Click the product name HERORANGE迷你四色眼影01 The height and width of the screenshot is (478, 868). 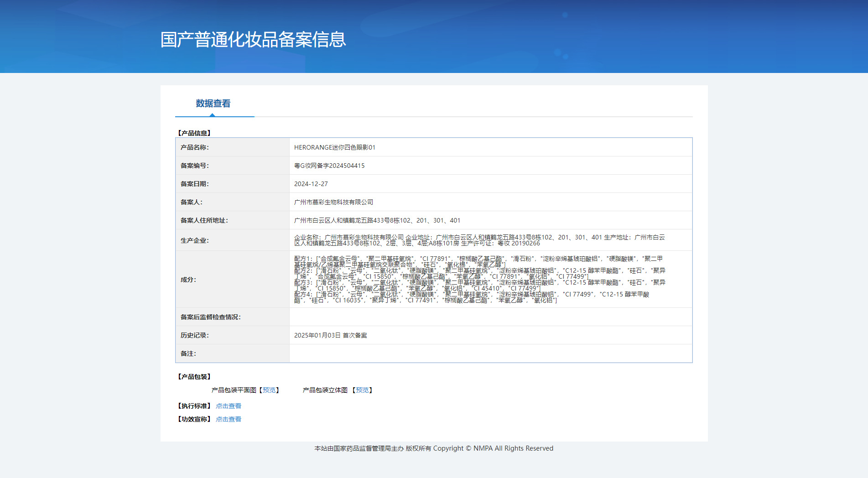click(334, 147)
